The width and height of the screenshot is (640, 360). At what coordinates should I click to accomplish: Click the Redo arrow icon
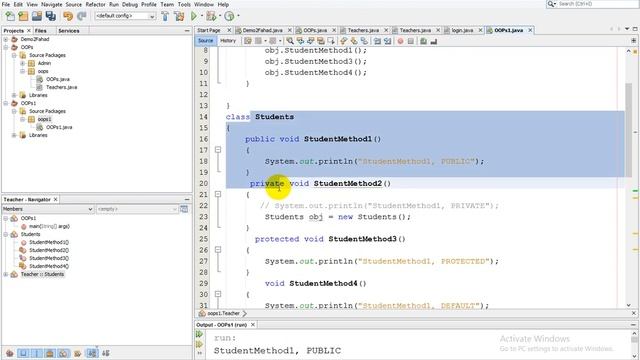tap(82, 16)
